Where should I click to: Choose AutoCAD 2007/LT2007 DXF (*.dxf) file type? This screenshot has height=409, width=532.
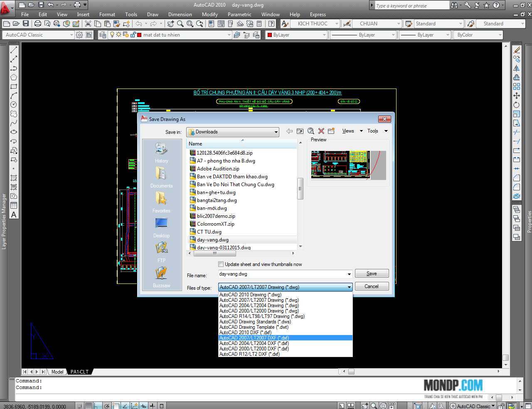tap(286, 338)
